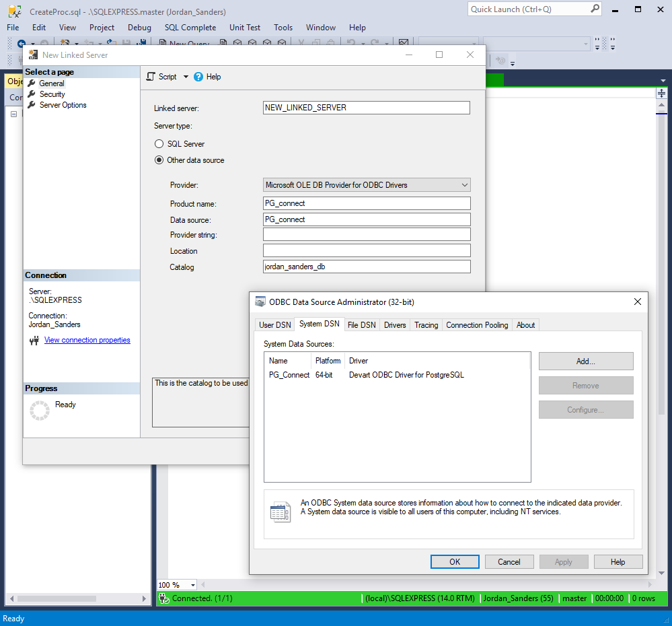Click the wrench icon beside Security page
The height and width of the screenshot is (626, 672).
click(x=32, y=94)
